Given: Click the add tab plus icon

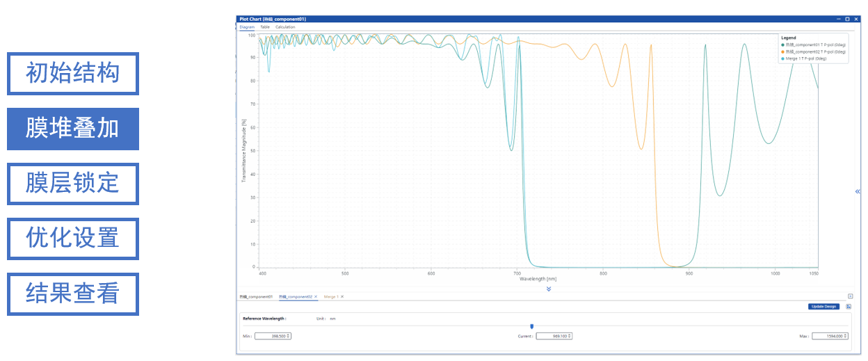Looking at the screenshot, I should click(x=850, y=296).
